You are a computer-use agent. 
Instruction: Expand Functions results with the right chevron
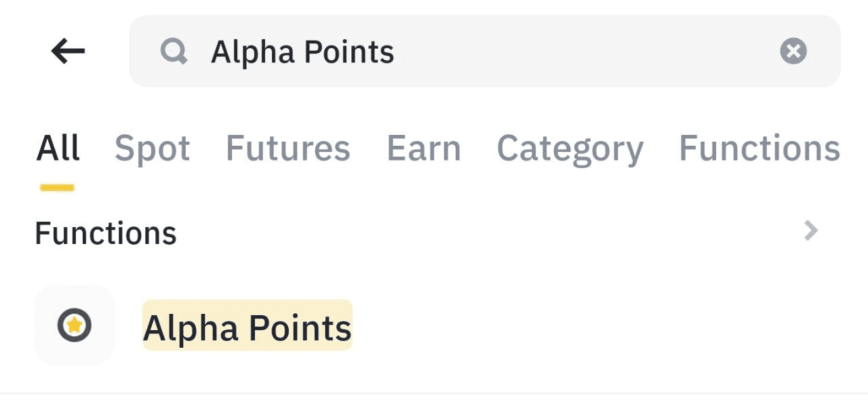(x=811, y=231)
